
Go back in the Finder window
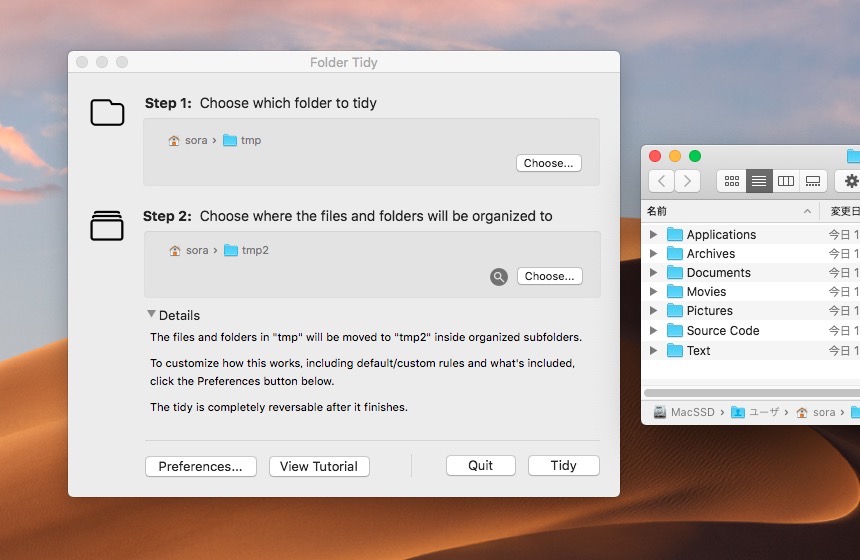tap(661, 181)
